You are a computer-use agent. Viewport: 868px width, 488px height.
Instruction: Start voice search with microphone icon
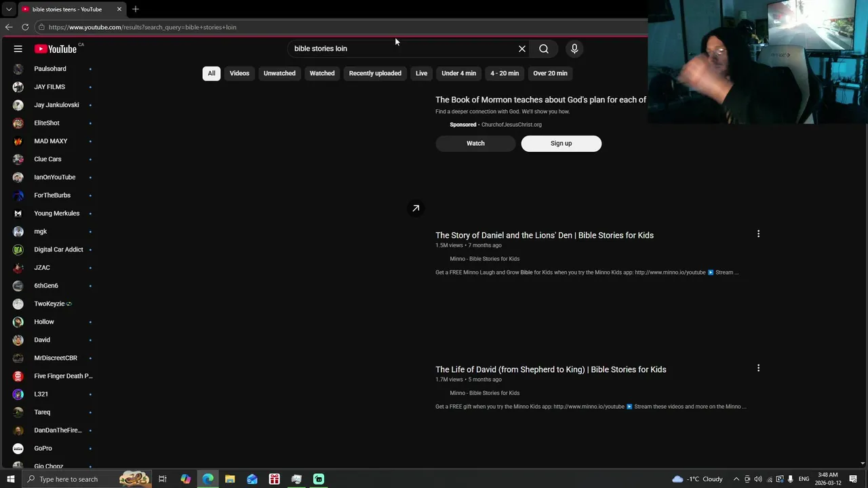tap(574, 49)
